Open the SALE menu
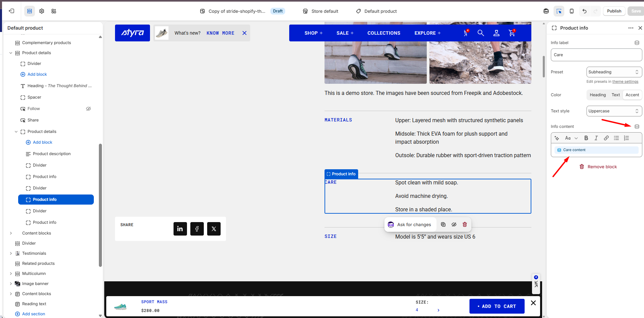 345,33
